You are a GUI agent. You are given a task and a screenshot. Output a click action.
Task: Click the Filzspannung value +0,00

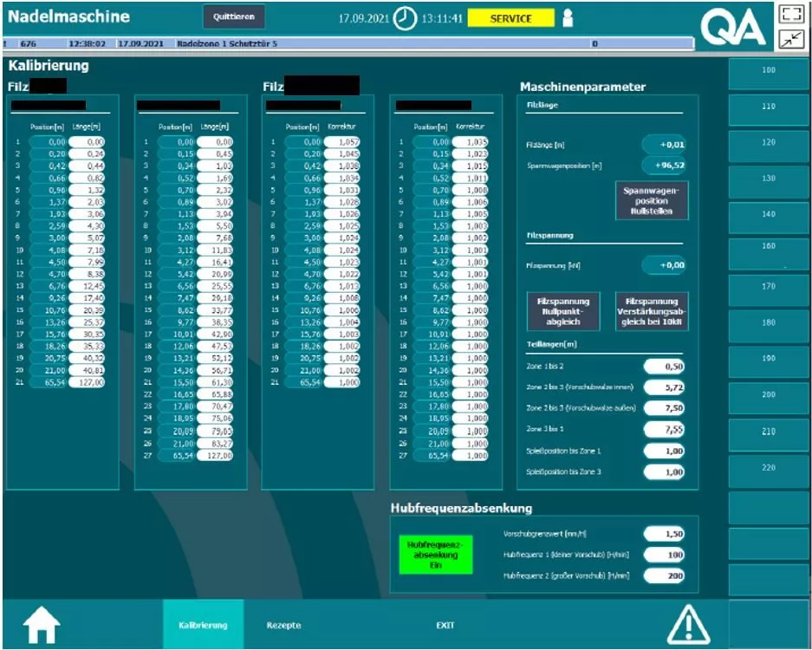click(x=664, y=264)
